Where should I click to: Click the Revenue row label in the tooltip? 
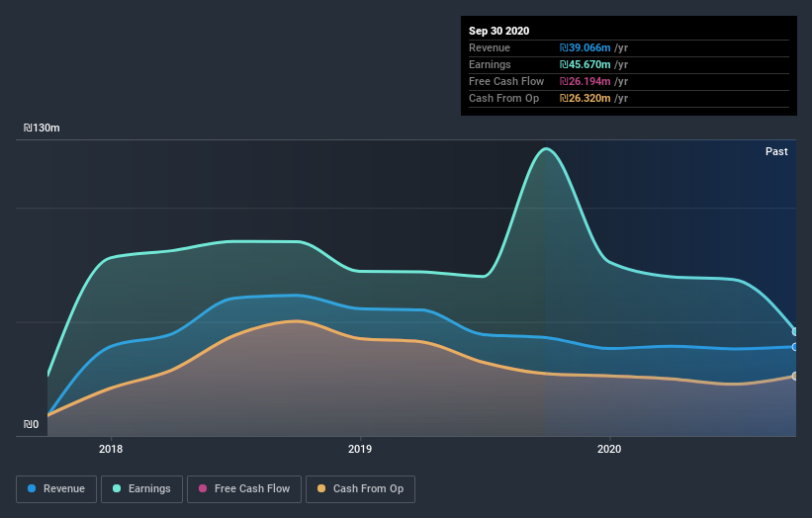point(490,47)
